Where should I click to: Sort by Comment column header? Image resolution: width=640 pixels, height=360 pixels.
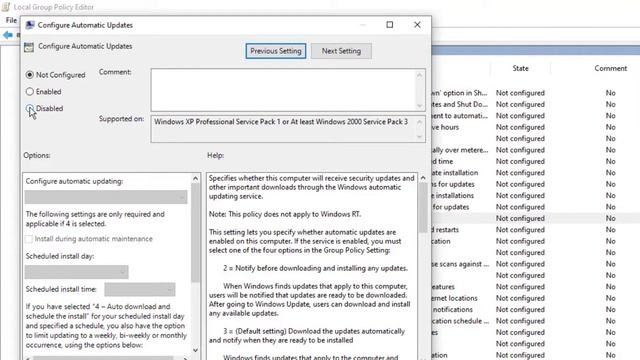[x=610, y=69]
